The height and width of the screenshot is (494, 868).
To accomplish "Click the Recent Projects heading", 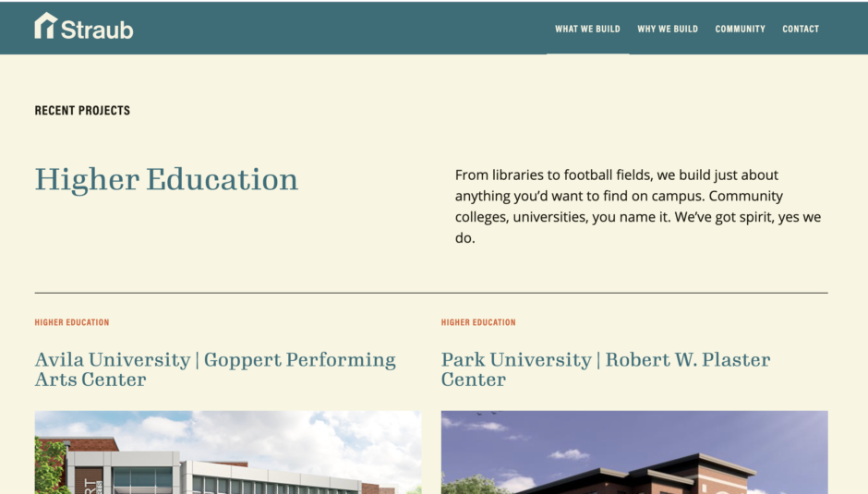I will pyautogui.click(x=82, y=111).
